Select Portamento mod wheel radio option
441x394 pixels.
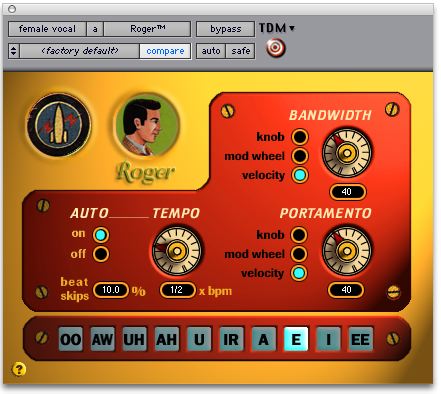(299, 254)
